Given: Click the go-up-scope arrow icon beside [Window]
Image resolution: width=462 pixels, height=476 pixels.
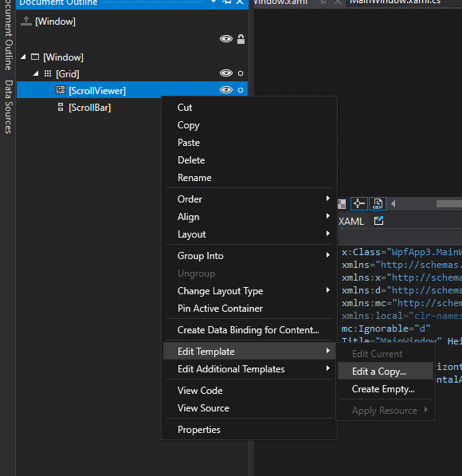Looking at the screenshot, I should 26,21.
